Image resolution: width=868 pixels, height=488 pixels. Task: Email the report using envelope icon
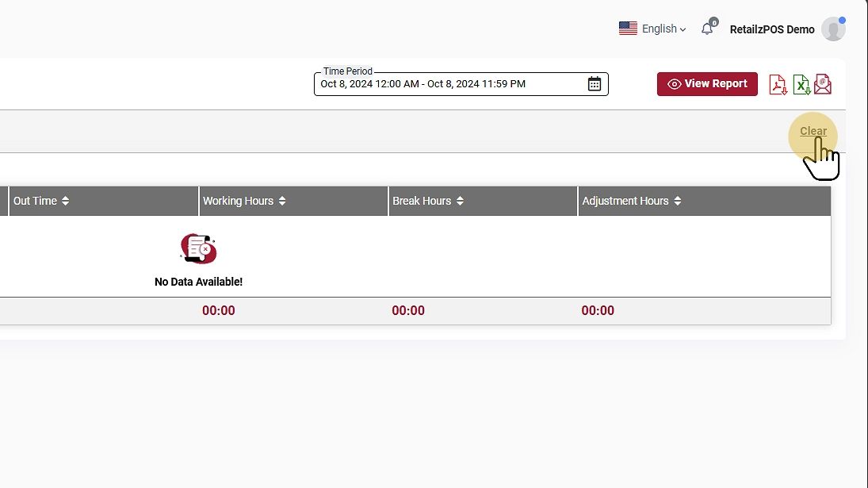pyautogui.click(x=823, y=84)
